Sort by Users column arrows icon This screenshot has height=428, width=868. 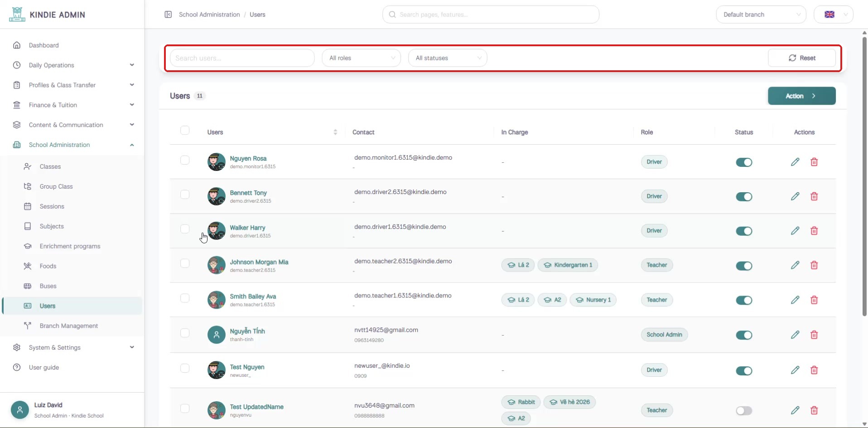[x=335, y=132]
